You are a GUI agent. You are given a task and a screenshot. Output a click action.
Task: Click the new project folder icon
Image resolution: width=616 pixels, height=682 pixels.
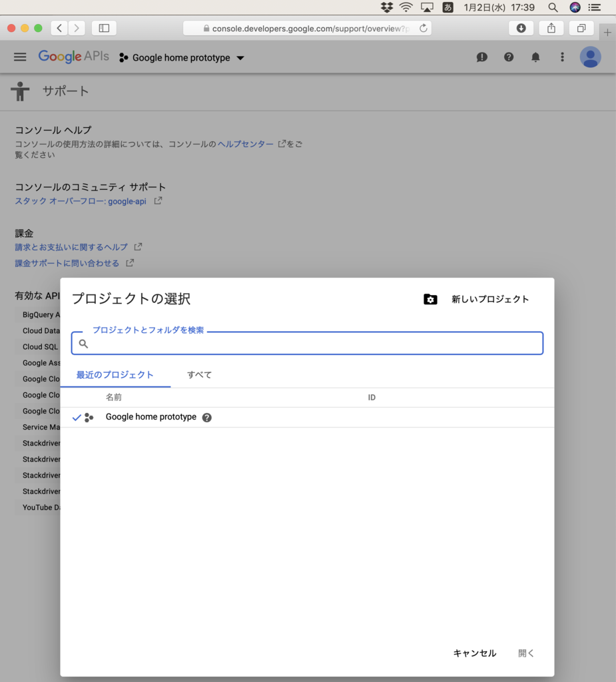pyautogui.click(x=430, y=299)
